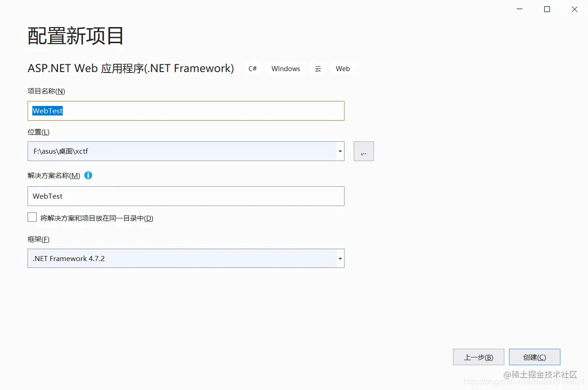Open the .NET Framework 4.7.2 framework dropdown
This screenshot has height=390, width=588.
340,258
